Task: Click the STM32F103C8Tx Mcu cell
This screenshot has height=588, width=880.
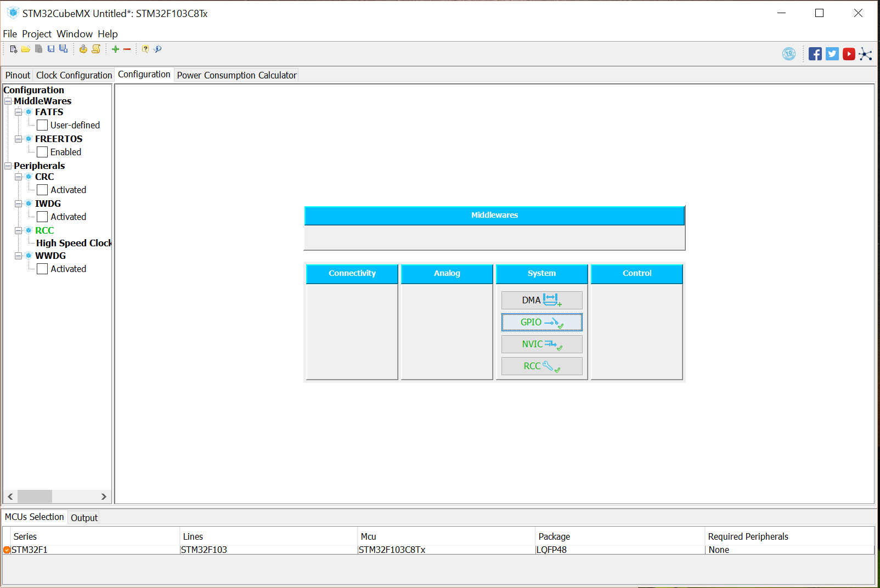Action: coord(446,550)
